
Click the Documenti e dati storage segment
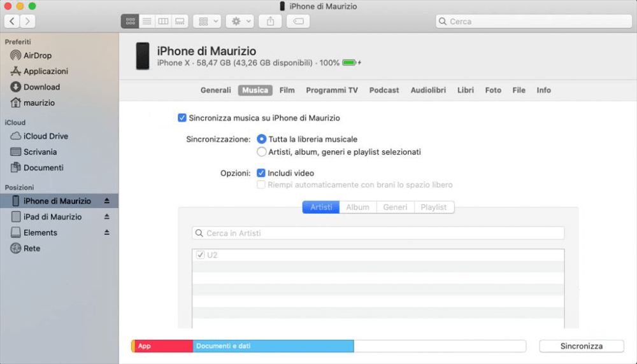[x=273, y=346]
